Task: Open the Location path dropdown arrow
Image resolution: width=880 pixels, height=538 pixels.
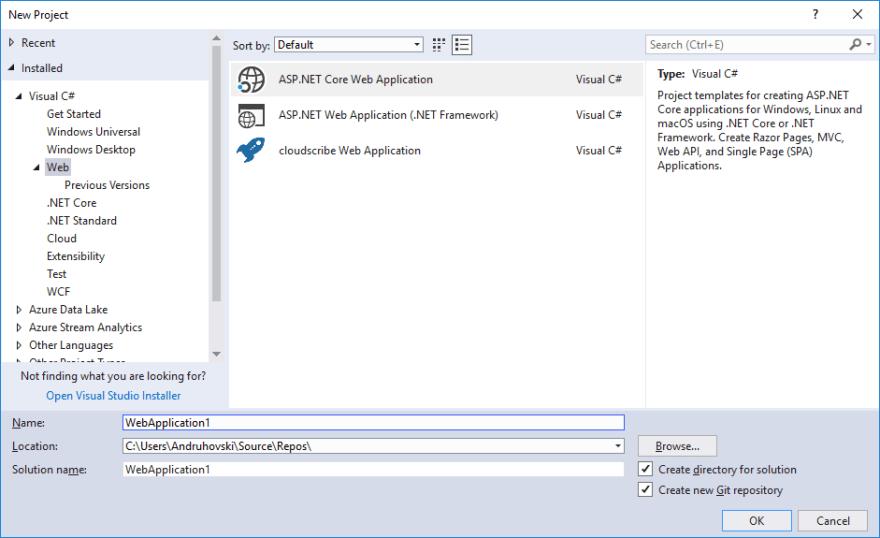Action: pyautogui.click(x=617, y=446)
